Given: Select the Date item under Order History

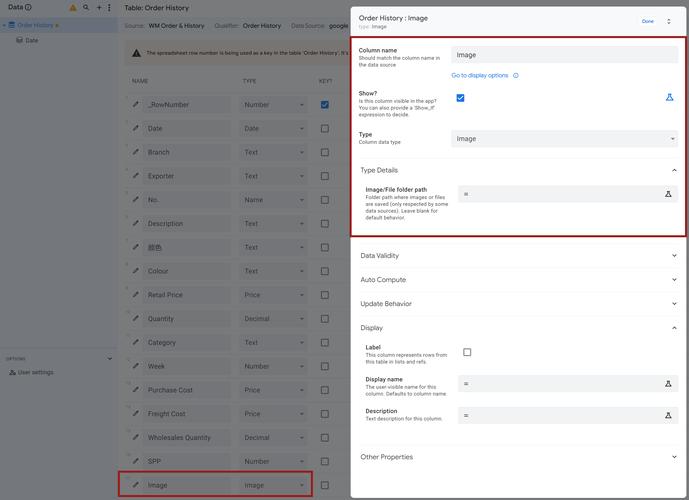Looking at the screenshot, I should [31, 40].
